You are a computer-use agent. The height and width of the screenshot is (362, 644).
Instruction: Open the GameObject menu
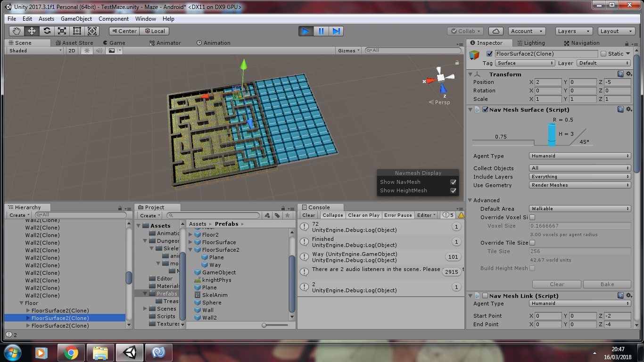click(76, 19)
